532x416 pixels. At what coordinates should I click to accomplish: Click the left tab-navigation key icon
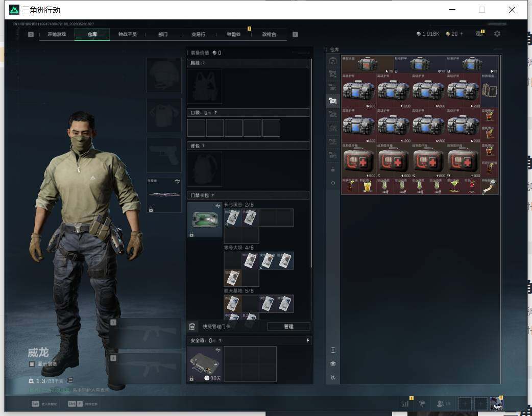(x=31, y=34)
